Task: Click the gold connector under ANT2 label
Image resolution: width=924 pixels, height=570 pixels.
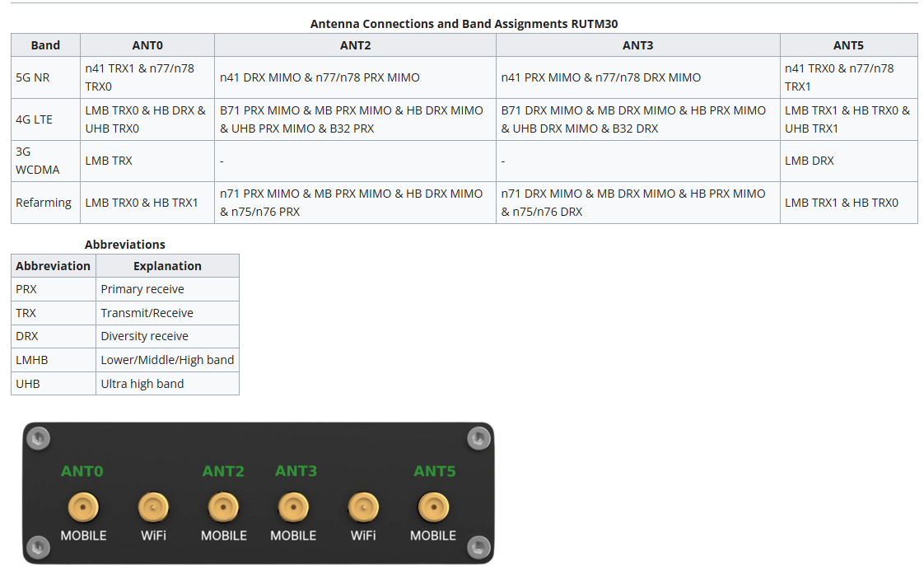Action: [223, 507]
